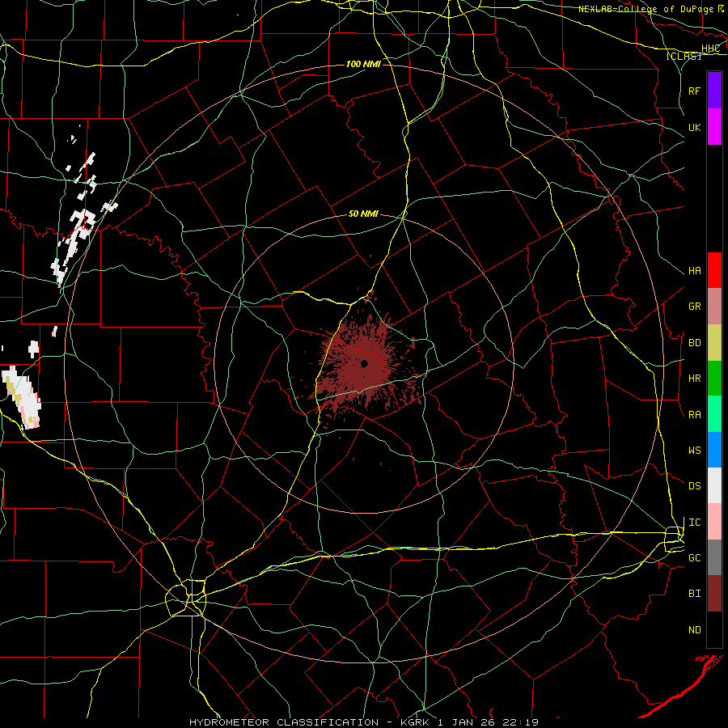Click the '1 JAN 26 22:19' timestamp
Viewport: 728px width, 728px height.
[488, 722]
